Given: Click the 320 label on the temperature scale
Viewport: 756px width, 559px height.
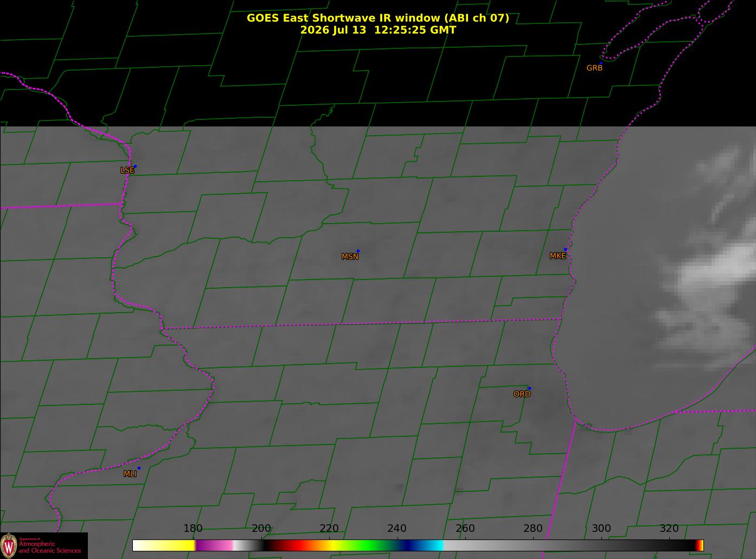Looking at the screenshot, I should coord(669,529).
